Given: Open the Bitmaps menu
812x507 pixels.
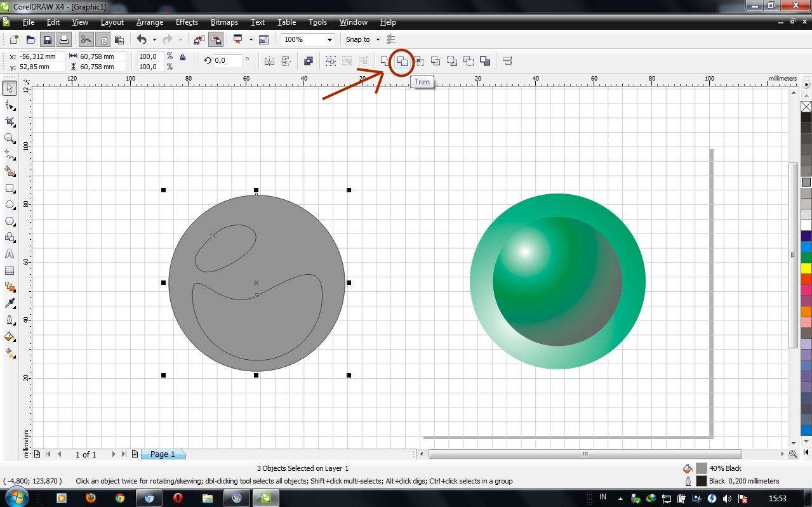Looking at the screenshot, I should 224,22.
